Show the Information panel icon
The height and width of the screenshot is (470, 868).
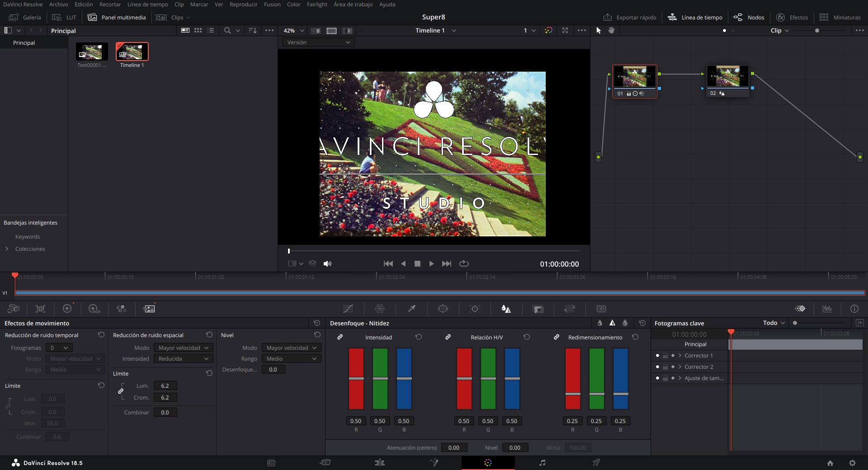854,309
